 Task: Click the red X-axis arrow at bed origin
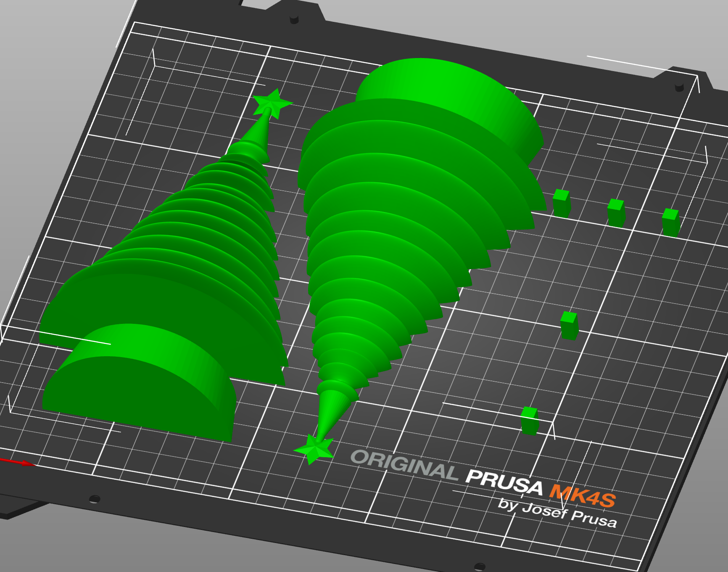pyautogui.click(x=18, y=462)
